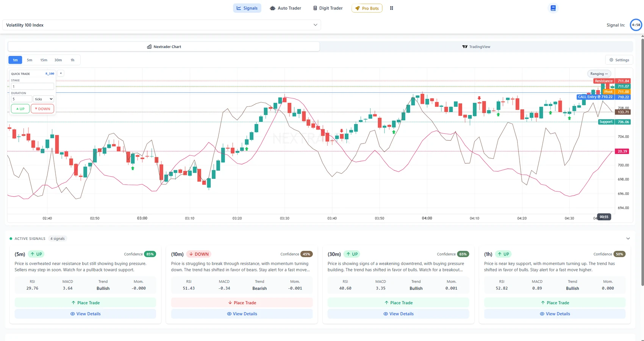Click the 65% confidence badge
Image resolution: width=644 pixels, height=341 pixels.
(463, 254)
